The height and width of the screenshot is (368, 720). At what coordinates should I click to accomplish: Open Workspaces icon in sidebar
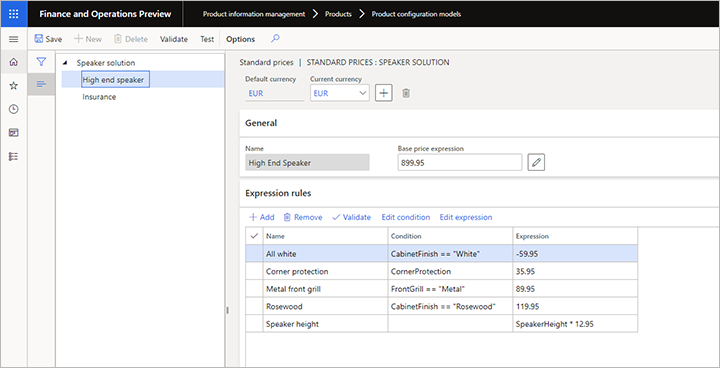click(x=14, y=133)
